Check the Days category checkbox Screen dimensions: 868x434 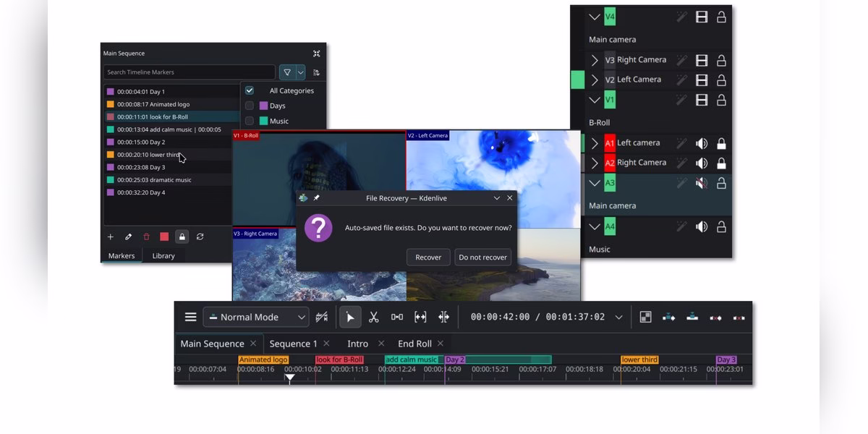click(250, 106)
